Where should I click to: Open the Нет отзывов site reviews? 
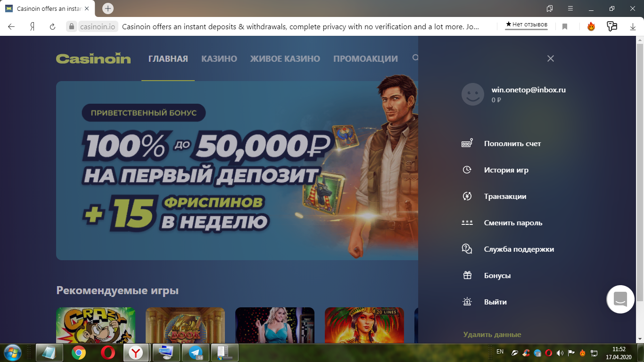tap(527, 25)
